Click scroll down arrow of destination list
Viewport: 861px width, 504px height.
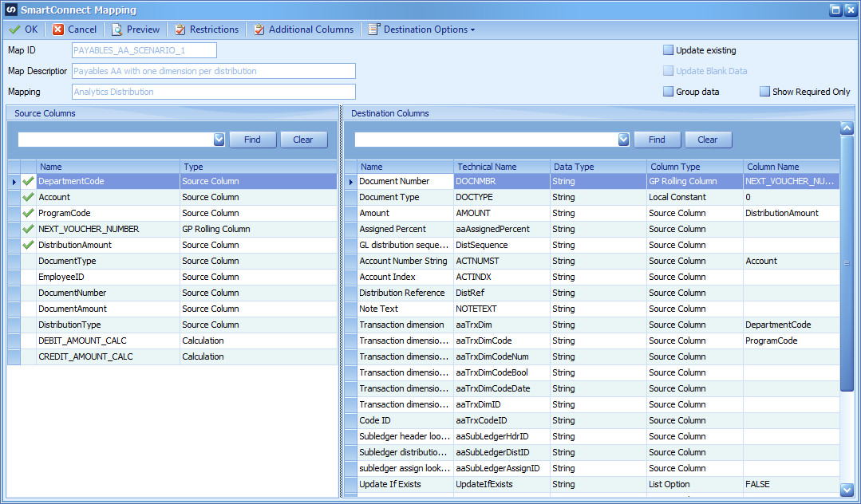click(x=847, y=489)
